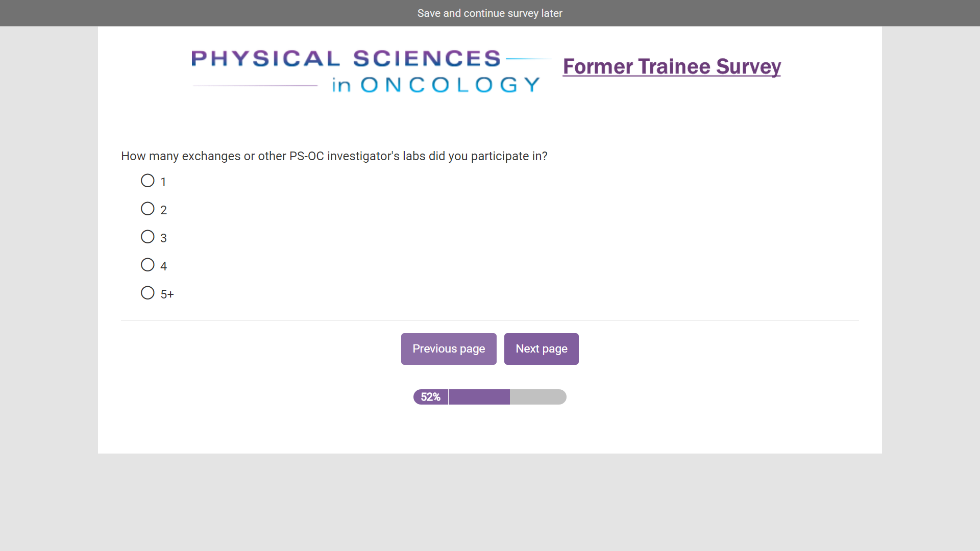Click the 52% progress label
The width and height of the screenshot is (980, 551).
[430, 397]
